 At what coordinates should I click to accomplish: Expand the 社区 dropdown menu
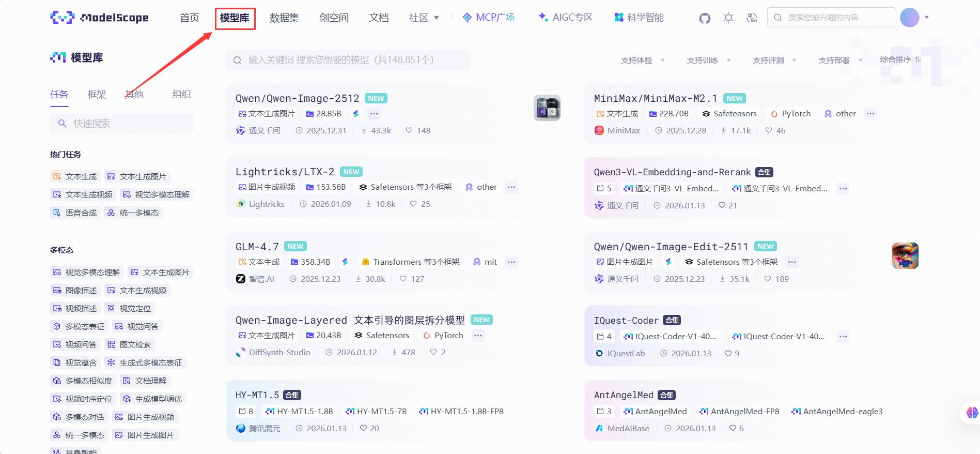click(424, 18)
